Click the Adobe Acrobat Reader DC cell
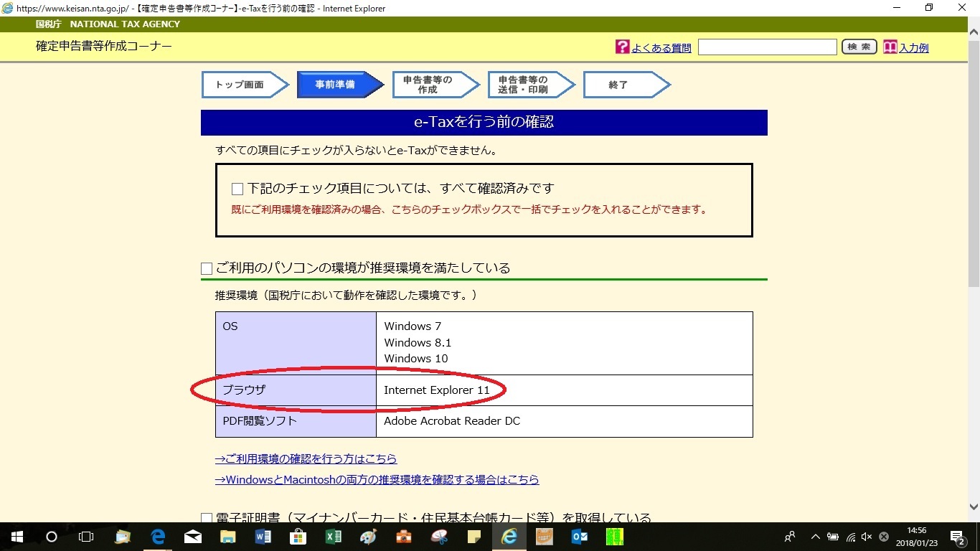 click(564, 421)
